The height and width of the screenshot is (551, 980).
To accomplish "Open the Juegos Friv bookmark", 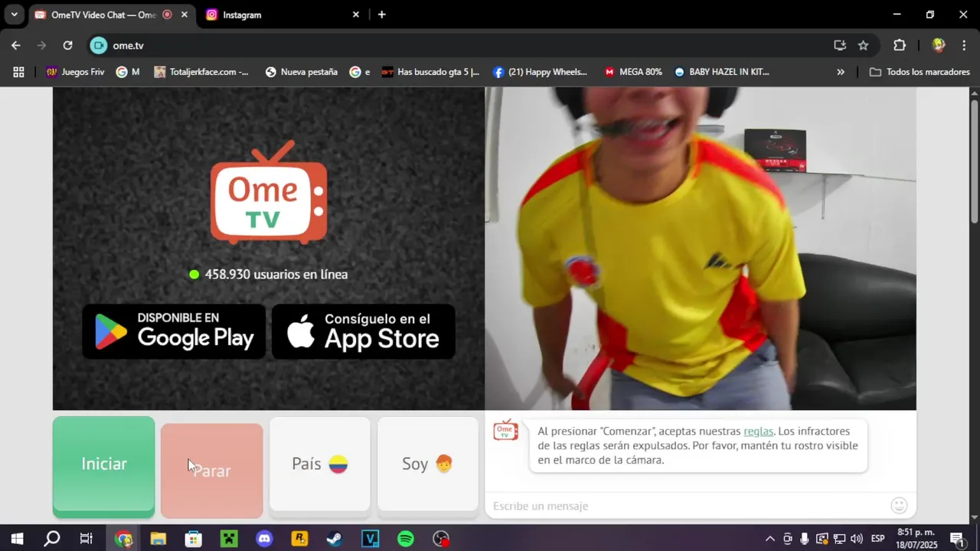I will point(75,72).
